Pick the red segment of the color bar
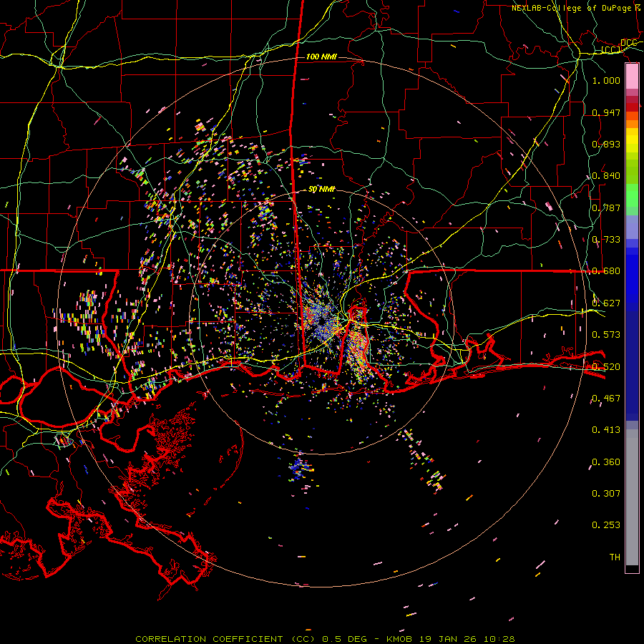 click(x=632, y=107)
